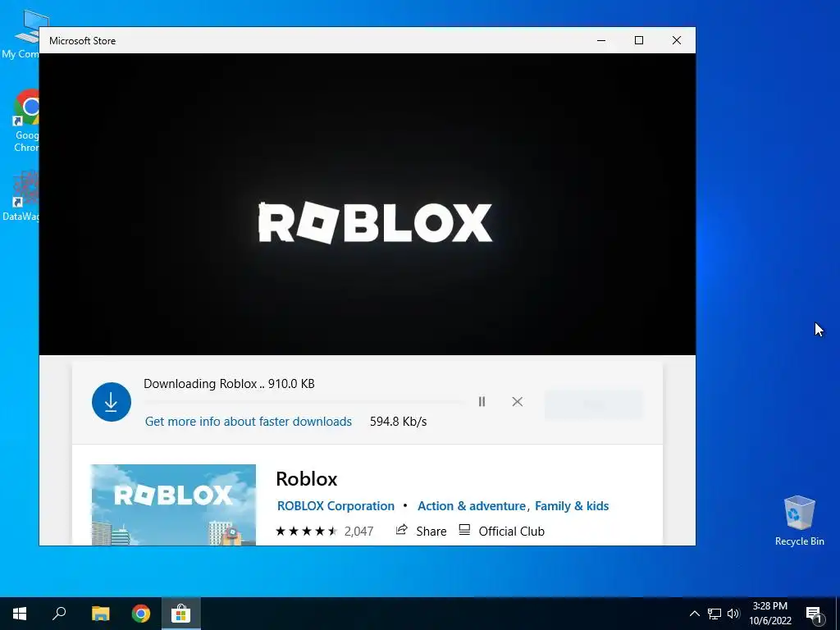Open File Explorer from the taskbar
The height and width of the screenshot is (630, 840).
point(100,614)
